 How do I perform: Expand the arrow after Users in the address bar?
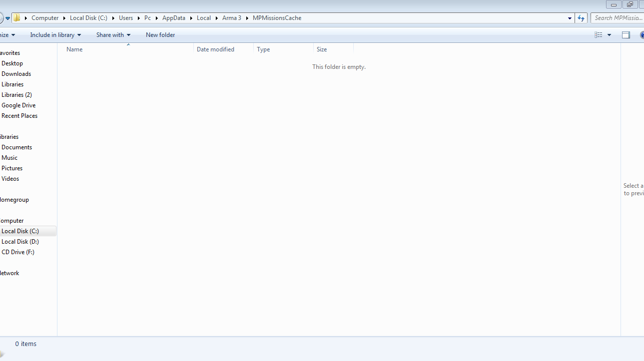tap(138, 18)
